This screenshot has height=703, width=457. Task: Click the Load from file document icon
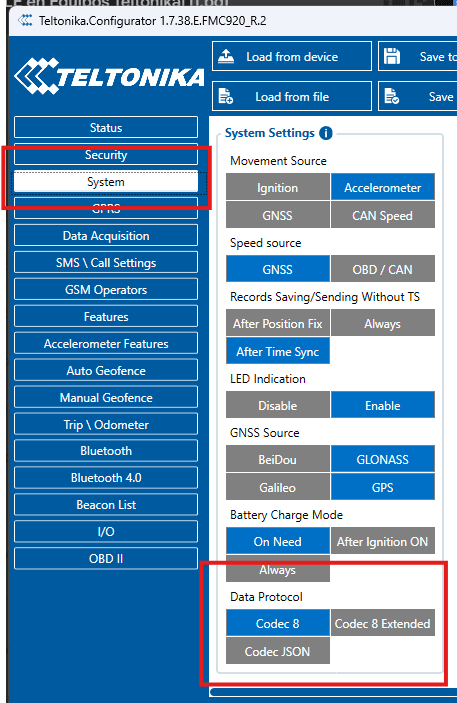pos(226,96)
